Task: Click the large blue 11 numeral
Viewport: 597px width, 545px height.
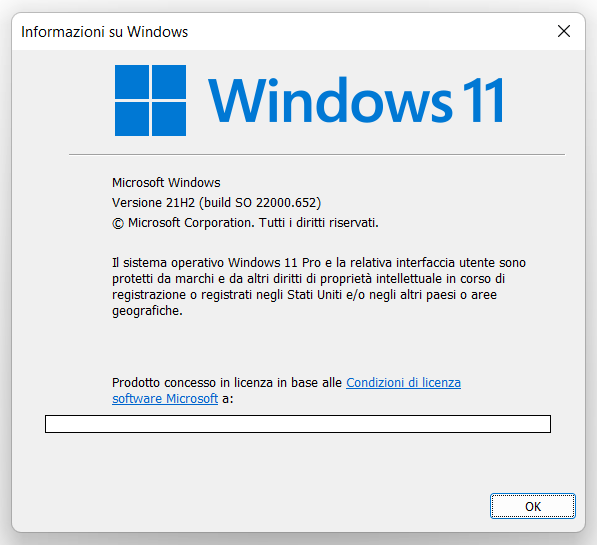Action: pos(483,100)
